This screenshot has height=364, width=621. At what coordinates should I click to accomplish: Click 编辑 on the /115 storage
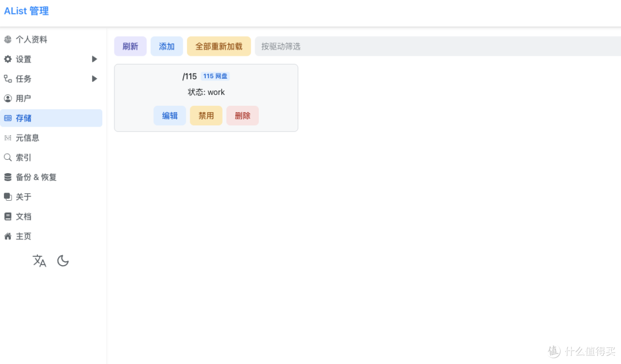click(170, 116)
